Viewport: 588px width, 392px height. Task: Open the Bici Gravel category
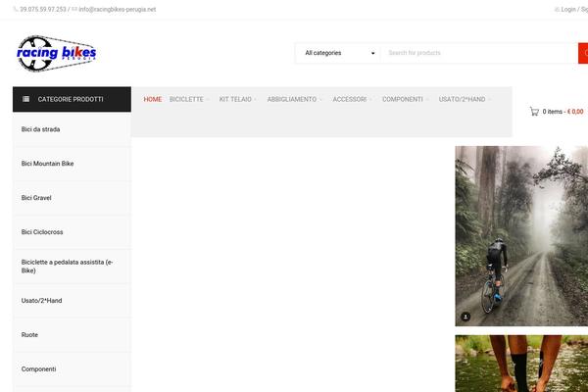coord(72,198)
